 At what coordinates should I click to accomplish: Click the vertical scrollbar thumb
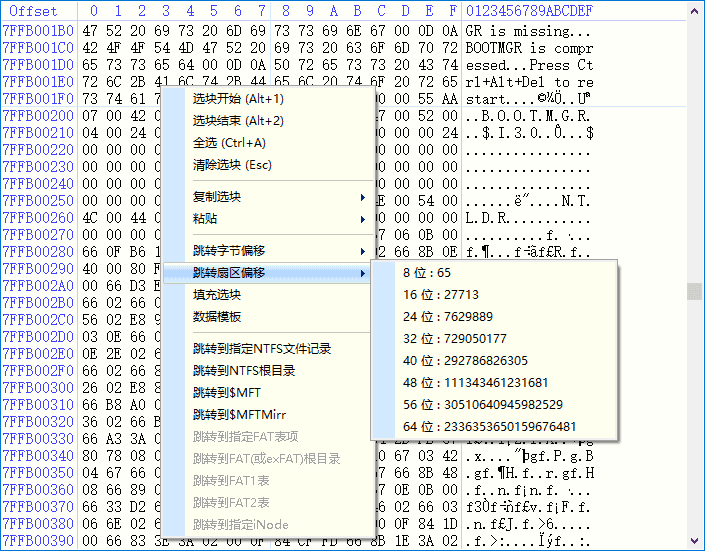(694, 290)
